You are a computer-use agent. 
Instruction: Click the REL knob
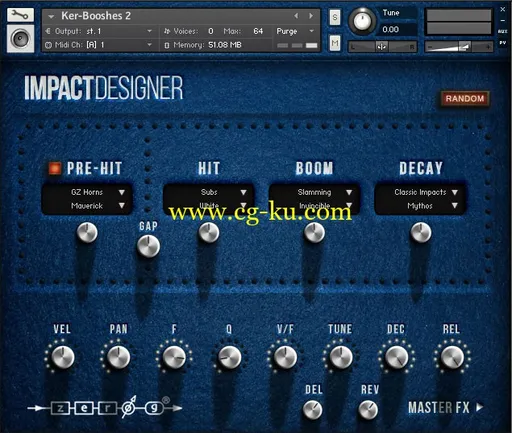(452, 357)
